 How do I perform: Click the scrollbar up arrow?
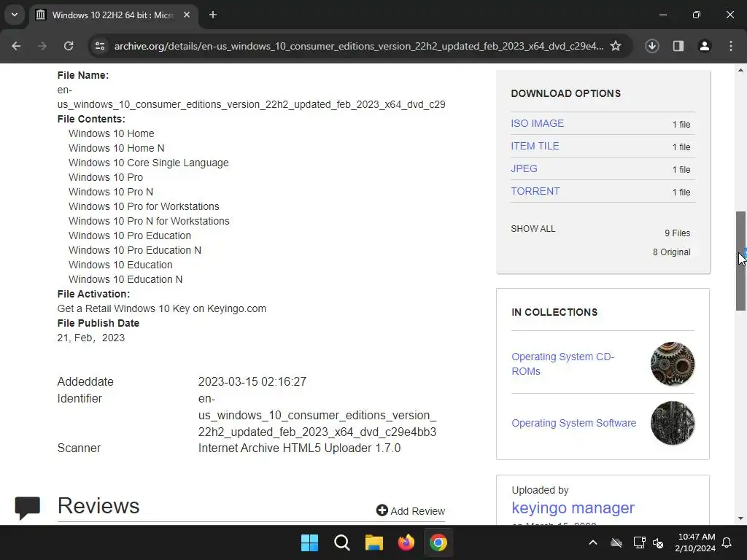click(740, 71)
